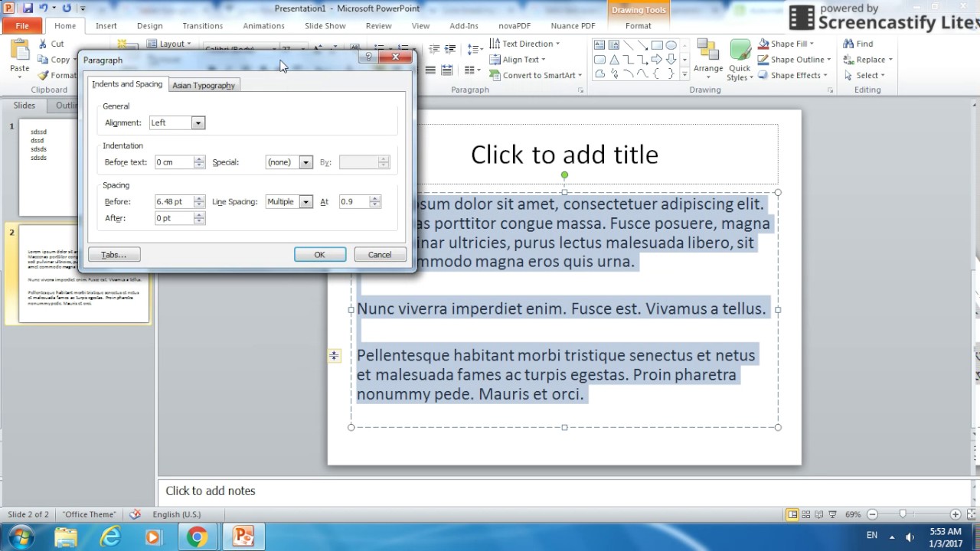Click the Replace button
Viewport: 980px width, 551px height.
click(868, 60)
